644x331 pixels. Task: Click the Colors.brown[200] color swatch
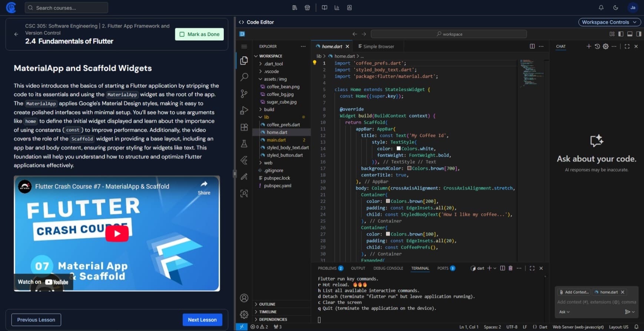(x=388, y=201)
